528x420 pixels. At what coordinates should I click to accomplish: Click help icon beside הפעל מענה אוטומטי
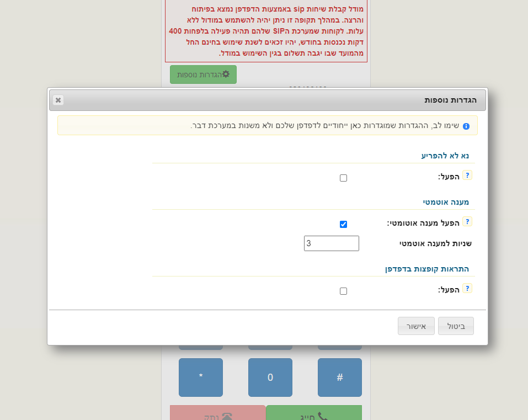click(x=467, y=222)
